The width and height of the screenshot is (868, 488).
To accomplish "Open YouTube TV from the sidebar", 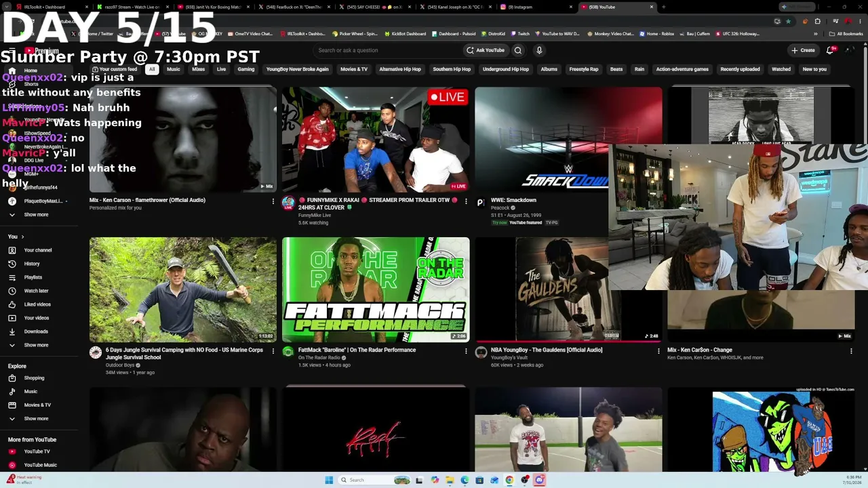I will (37, 451).
